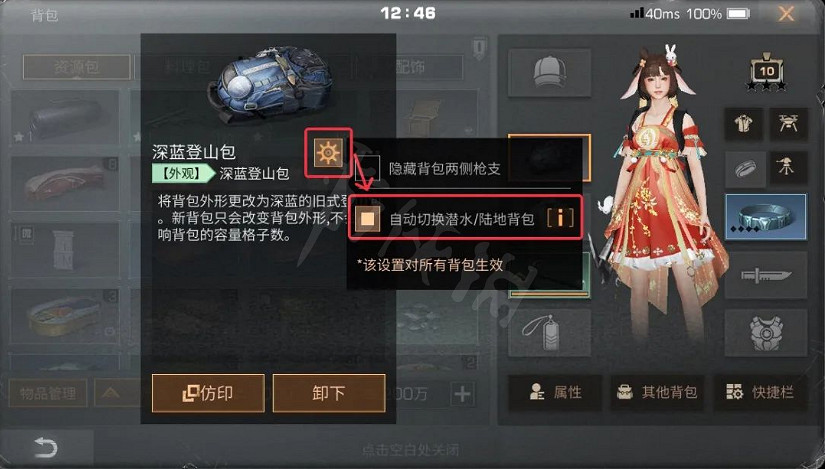Select the blue ring accessory slot
825x469 pixels.
766,217
